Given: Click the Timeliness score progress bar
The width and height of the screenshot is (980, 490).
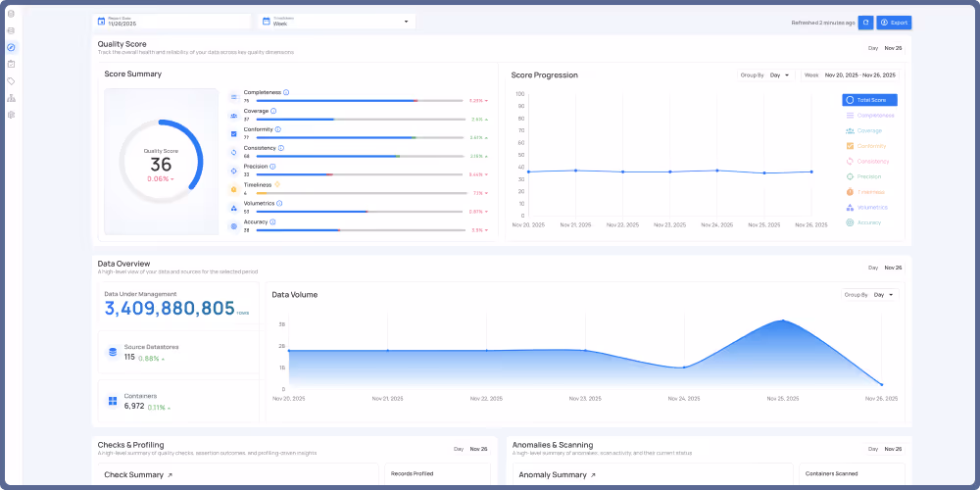Looking at the screenshot, I should pos(360,193).
